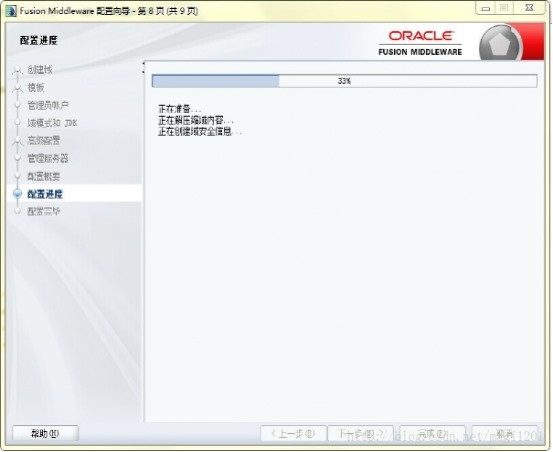553x452 pixels.
Task: Click the 取消 cancel button
Action: point(504,433)
